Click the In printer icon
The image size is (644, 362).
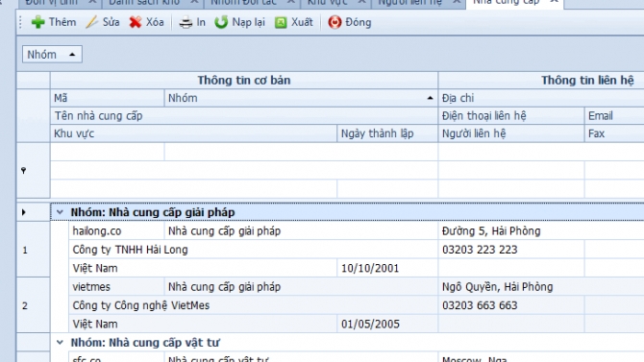pyautogui.click(x=186, y=22)
